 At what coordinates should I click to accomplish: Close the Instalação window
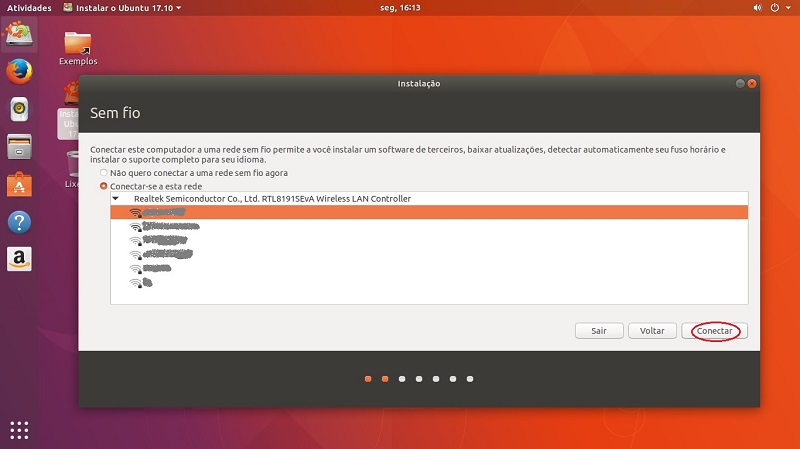pyautogui.click(x=752, y=83)
